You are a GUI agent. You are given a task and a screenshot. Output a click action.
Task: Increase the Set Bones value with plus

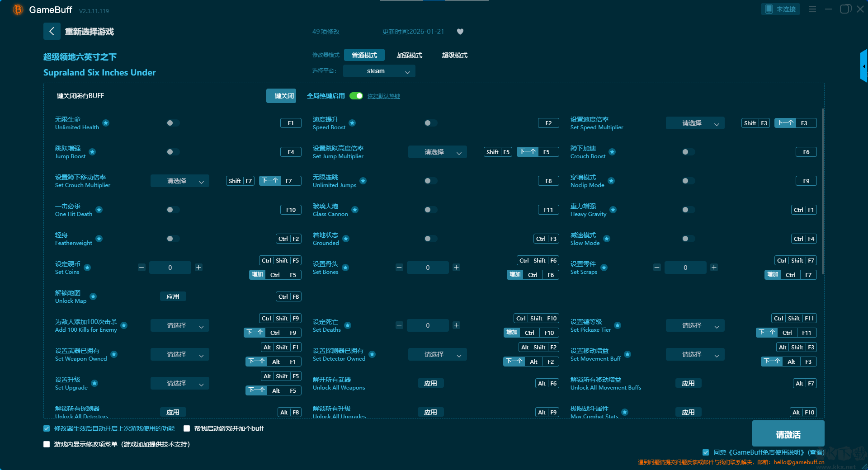[456, 268]
